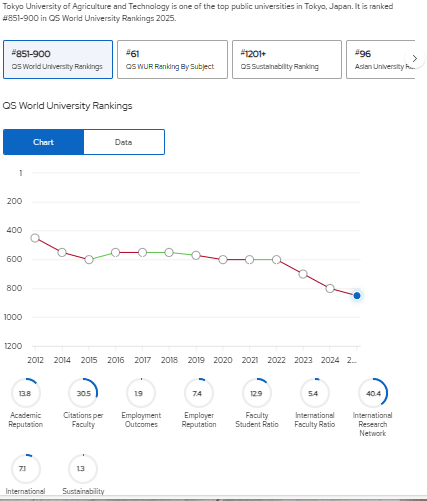Click the 7.1 International score circle
The image size is (427, 501).
click(26, 469)
